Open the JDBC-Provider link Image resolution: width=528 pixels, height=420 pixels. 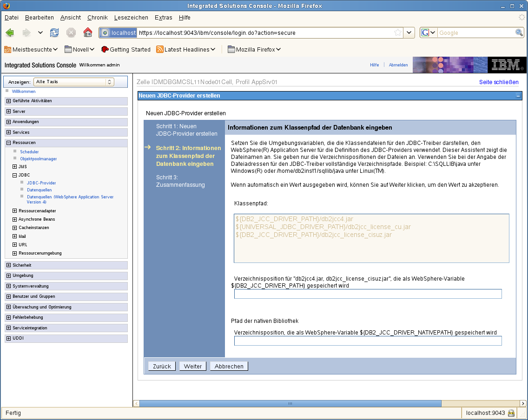pyautogui.click(x=41, y=183)
